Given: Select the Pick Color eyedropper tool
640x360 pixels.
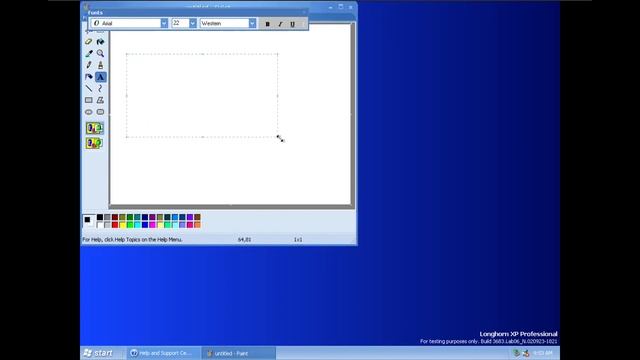Looking at the screenshot, I should click(89, 53).
